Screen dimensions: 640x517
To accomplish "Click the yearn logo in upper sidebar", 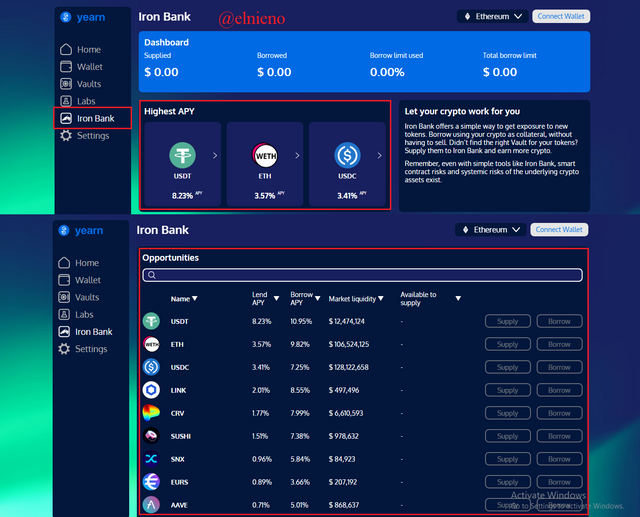I will click(x=82, y=17).
